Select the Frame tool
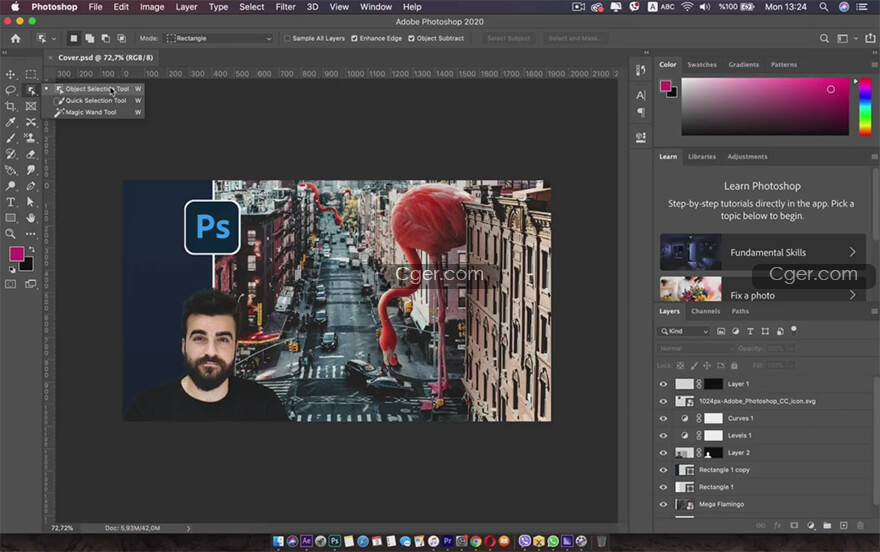 tap(31, 106)
